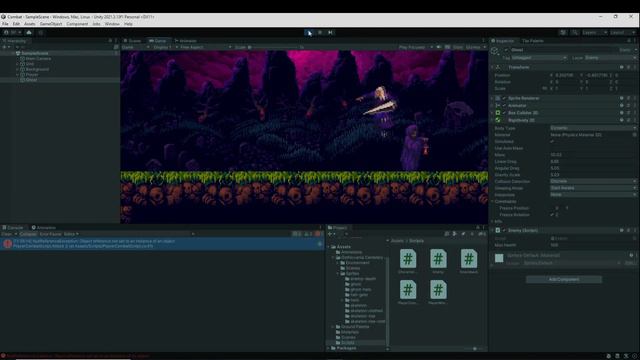This screenshot has width=640, height=360.
Task: Toggle the Game view mute audio icon
Action: click(x=439, y=47)
